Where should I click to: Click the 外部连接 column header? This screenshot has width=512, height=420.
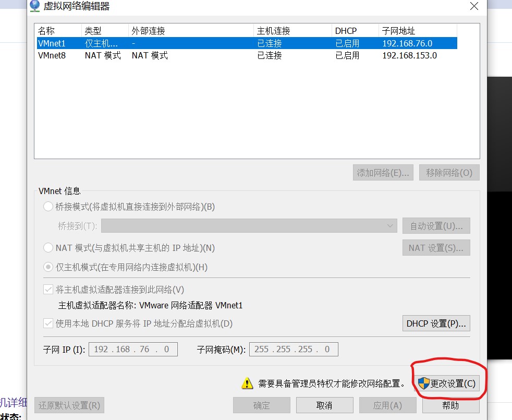(191, 31)
